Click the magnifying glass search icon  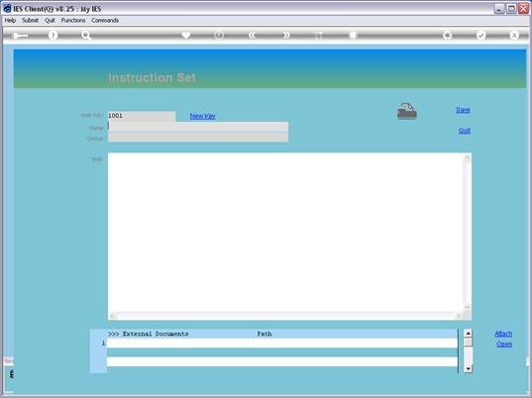pyautogui.click(x=86, y=36)
